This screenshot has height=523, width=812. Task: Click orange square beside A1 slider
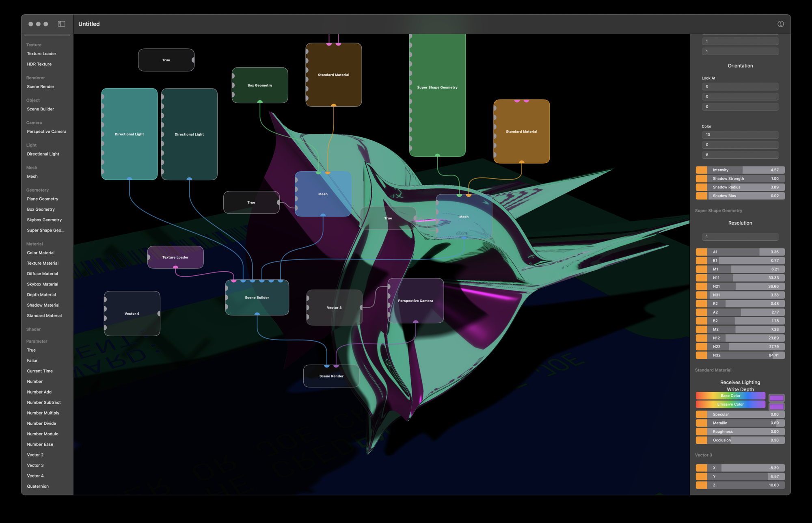pyautogui.click(x=701, y=252)
